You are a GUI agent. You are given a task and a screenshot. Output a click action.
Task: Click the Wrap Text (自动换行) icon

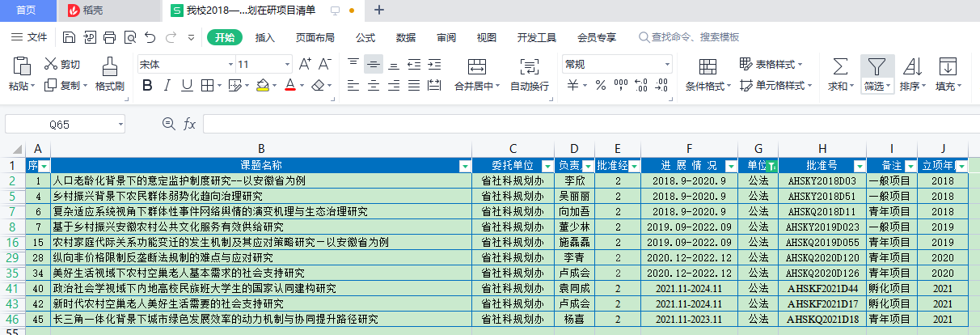(529, 67)
